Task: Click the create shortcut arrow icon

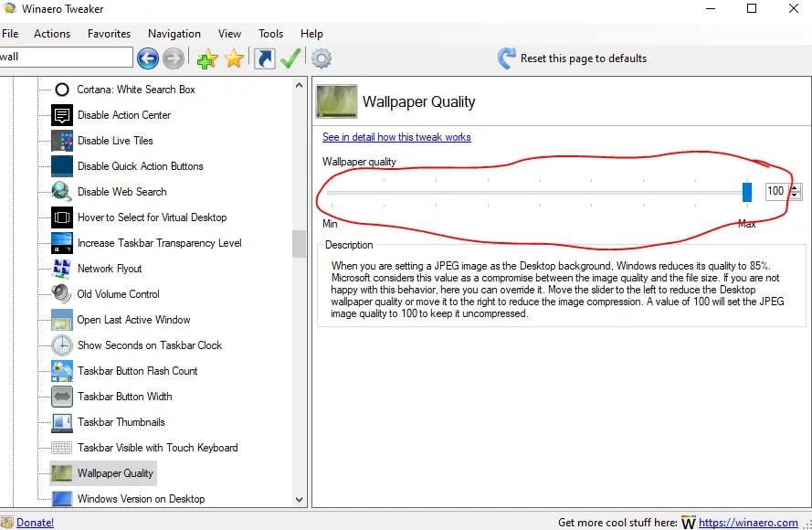Action: (264, 58)
